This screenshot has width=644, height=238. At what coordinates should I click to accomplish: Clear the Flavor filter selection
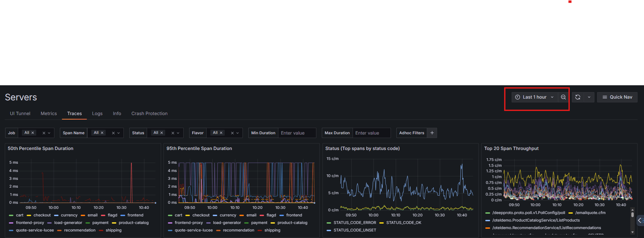232,133
